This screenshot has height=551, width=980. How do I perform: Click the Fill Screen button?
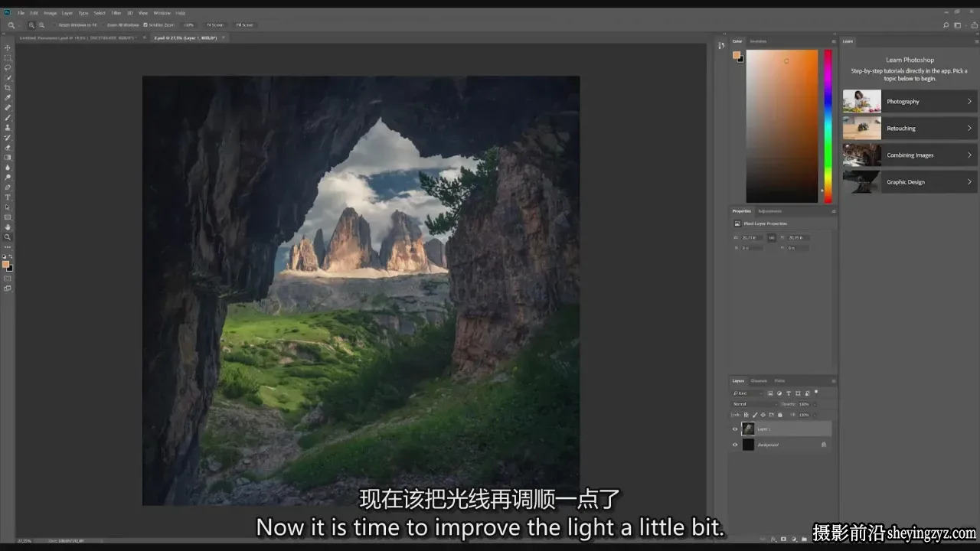(x=244, y=25)
